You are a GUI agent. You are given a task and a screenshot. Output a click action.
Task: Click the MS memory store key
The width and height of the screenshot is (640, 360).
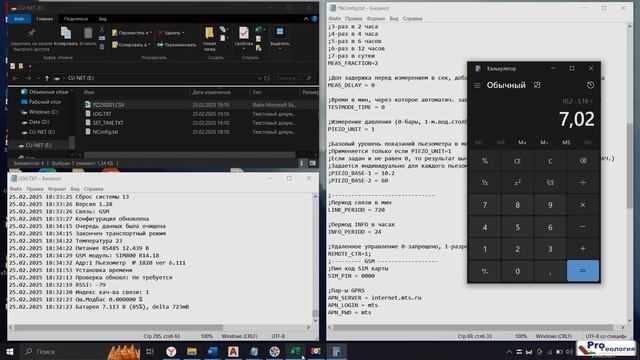[x=566, y=142]
